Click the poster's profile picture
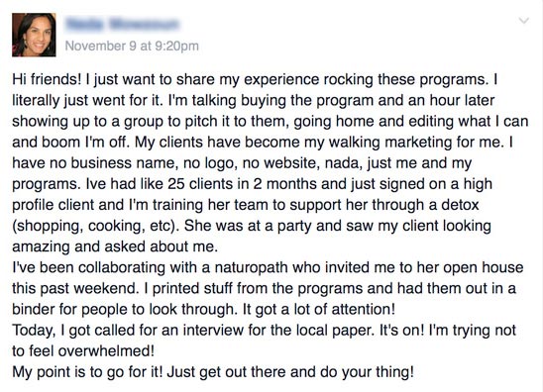The height and width of the screenshot is (392, 543). click(34, 35)
